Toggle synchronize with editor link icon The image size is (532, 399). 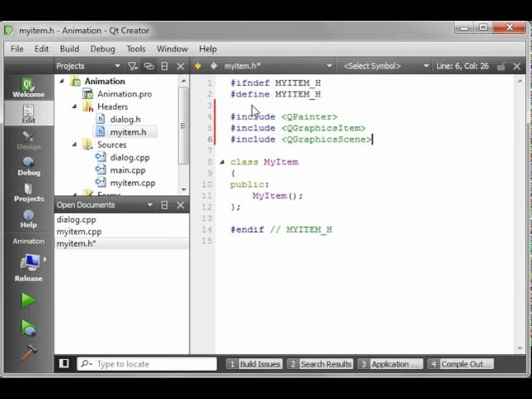[x=149, y=66]
